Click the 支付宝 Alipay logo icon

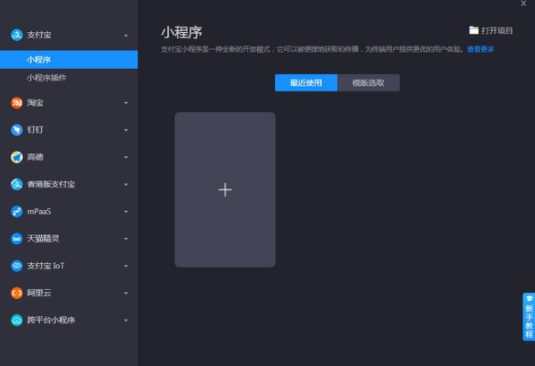[16, 34]
